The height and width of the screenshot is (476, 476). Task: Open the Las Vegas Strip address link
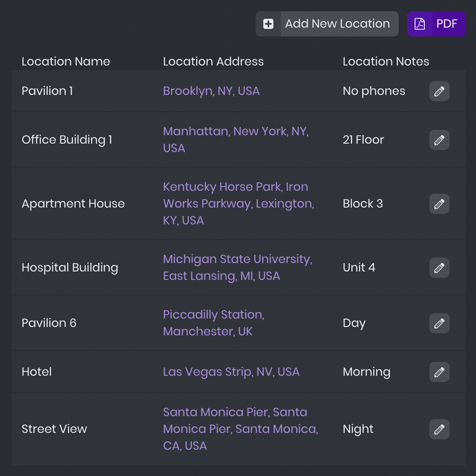coord(231,372)
